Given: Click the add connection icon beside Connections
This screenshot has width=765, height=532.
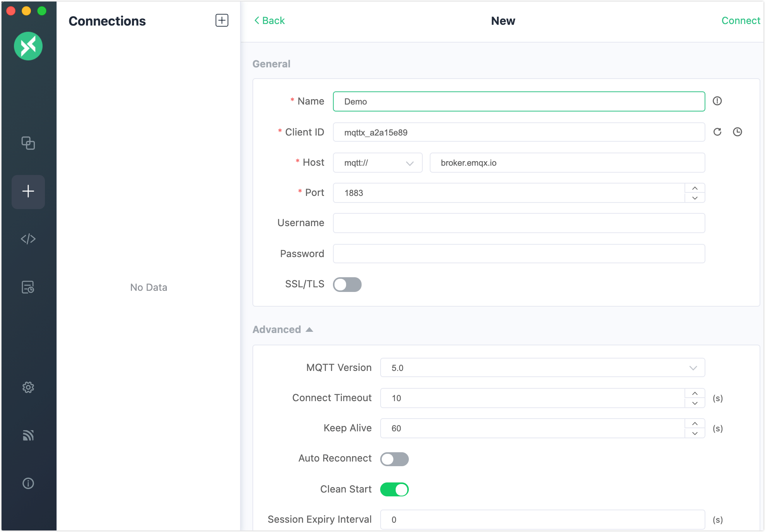Looking at the screenshot, I should click(222, 21).
